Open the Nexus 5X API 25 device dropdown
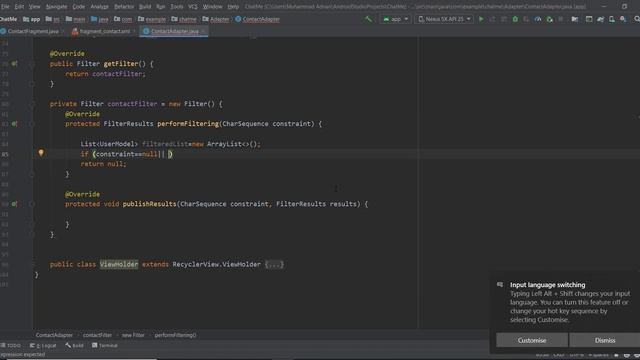Viewport: 640px width, 360px height. click(x=444, y=19)
